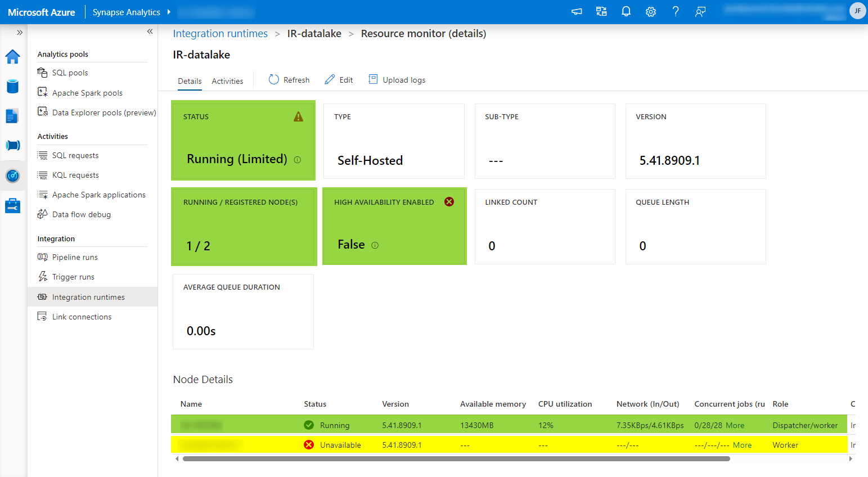Go to SQL pools
Viewport: 868px width, 477px height.
[x=70, y=73]
